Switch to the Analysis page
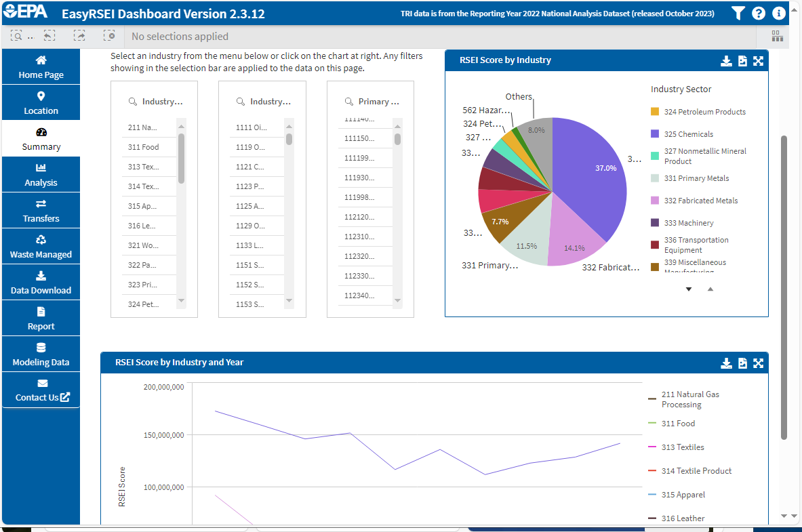The image size is (802, 532). [41, 174]
